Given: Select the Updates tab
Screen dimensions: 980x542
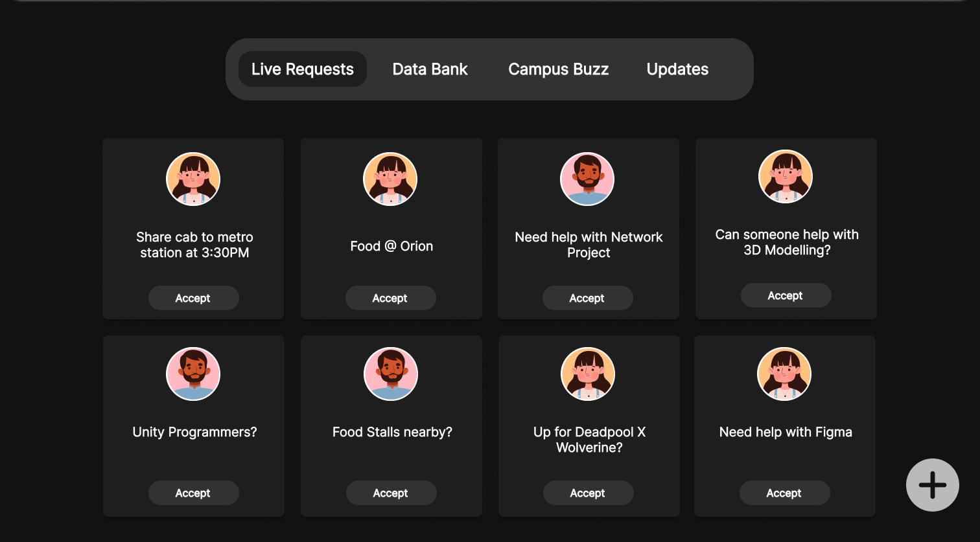Looking at the screenshot, I should [677, 69].
